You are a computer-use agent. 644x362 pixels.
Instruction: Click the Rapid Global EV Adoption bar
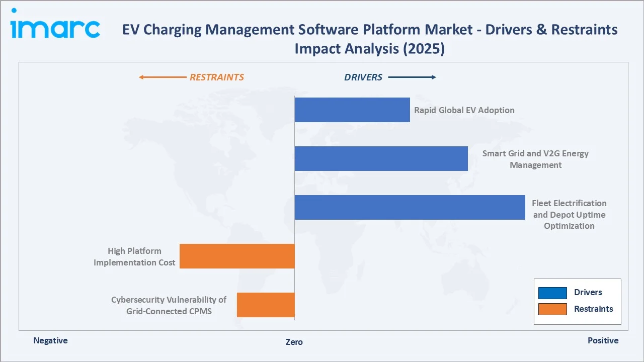[x=352, y=110]
